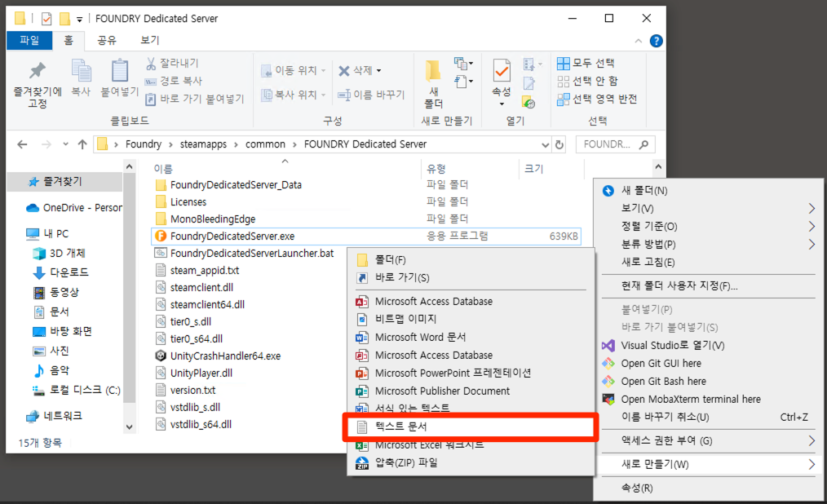Switch to 공유 ribbon tab
Screen dimensions: 827x504
(x=107, y=41)
